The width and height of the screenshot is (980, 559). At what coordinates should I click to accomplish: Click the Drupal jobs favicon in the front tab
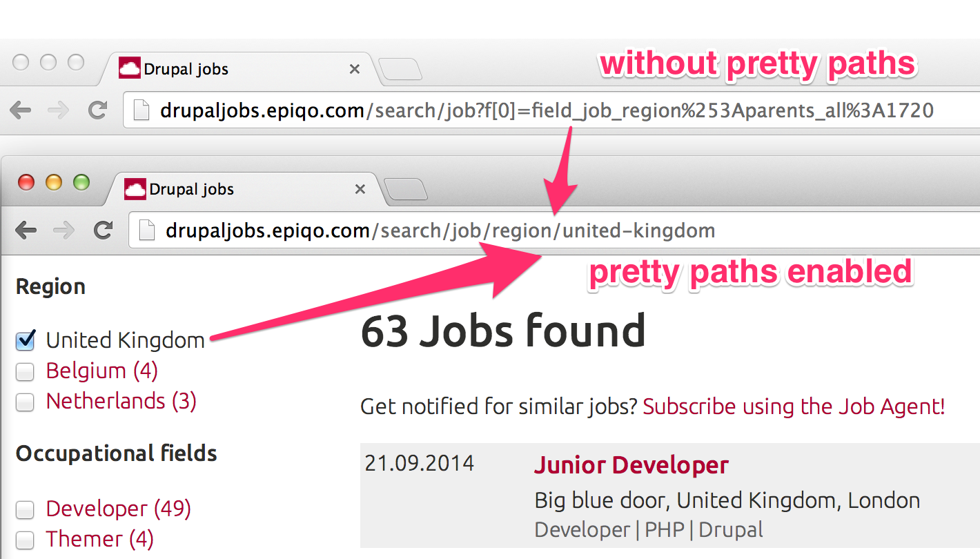point(135,189)
